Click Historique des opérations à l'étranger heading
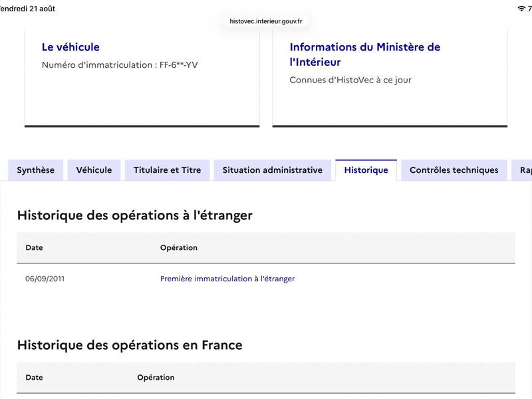The image size is (532, 399). click(x=135, y=215)
